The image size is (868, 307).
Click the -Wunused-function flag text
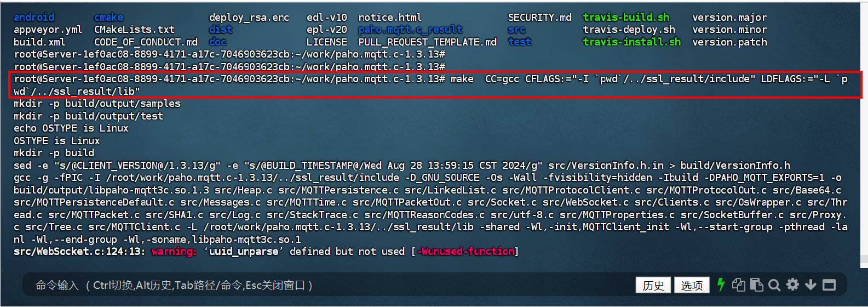coord(467,252)
